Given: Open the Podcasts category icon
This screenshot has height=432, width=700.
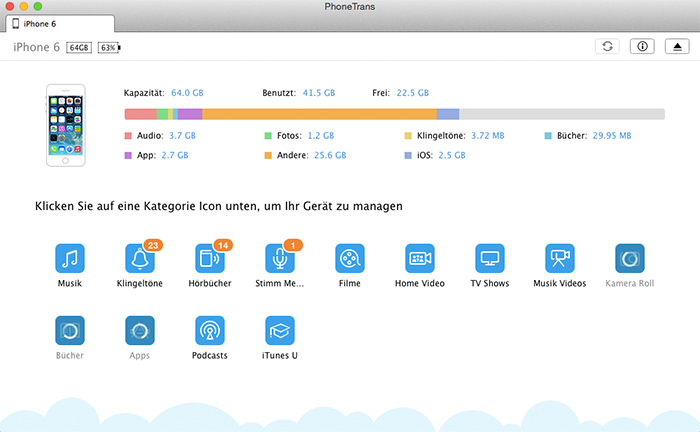Looking at the screenshot, I should 210,330.
